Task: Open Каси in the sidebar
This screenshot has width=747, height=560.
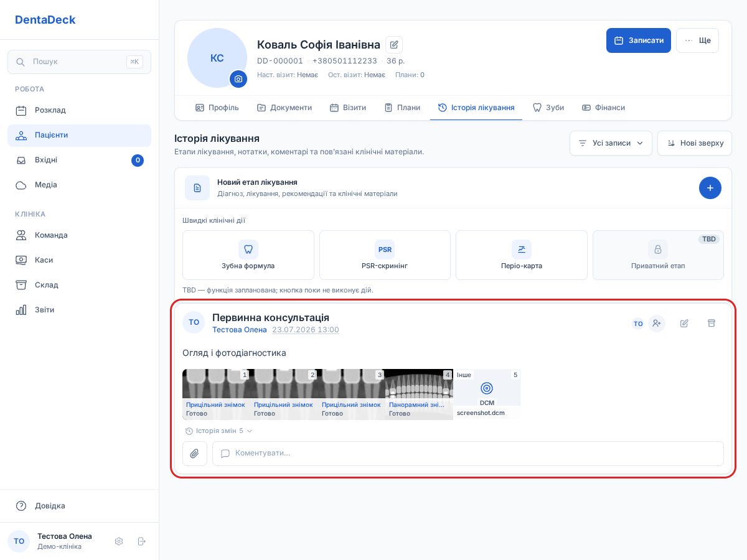Action: [79, 260]
